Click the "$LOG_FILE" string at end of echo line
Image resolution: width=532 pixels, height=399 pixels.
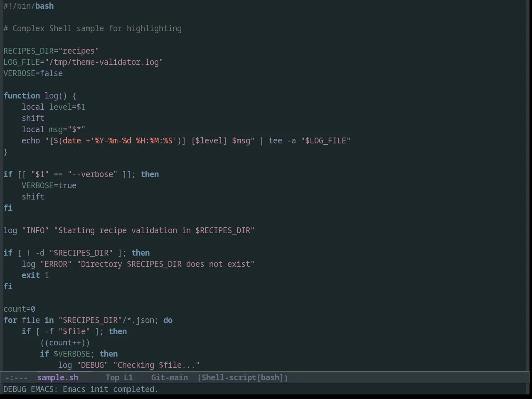coord(326,140)
